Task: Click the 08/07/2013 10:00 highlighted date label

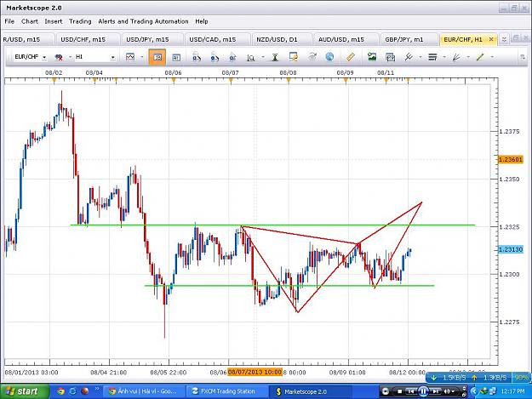Action: [255, 372]
